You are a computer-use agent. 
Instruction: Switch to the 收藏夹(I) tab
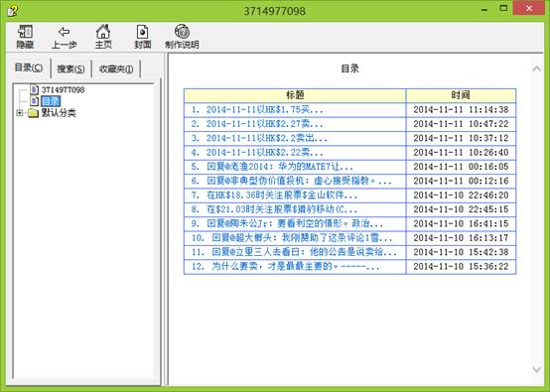116,68
